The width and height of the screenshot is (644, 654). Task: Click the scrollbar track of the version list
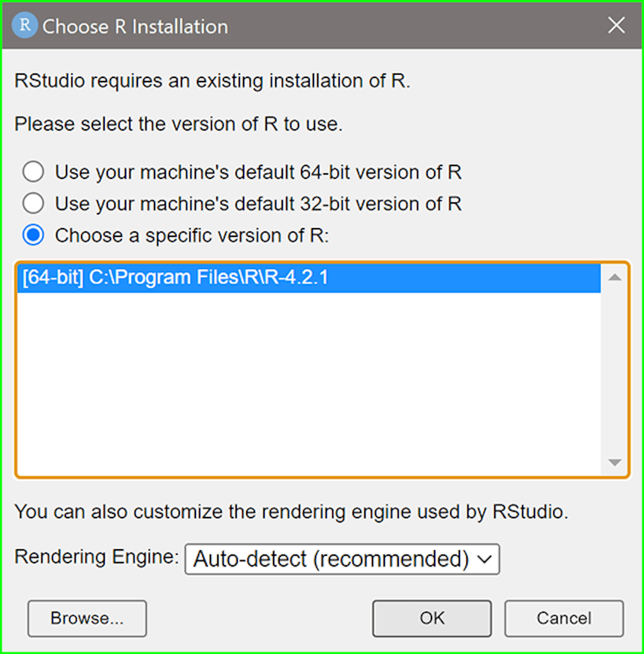point(613,370)
